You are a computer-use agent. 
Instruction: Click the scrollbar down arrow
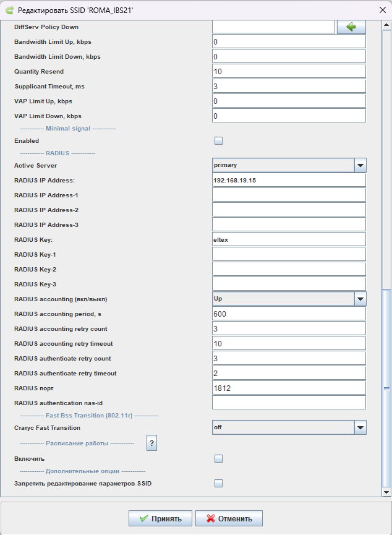386,492
